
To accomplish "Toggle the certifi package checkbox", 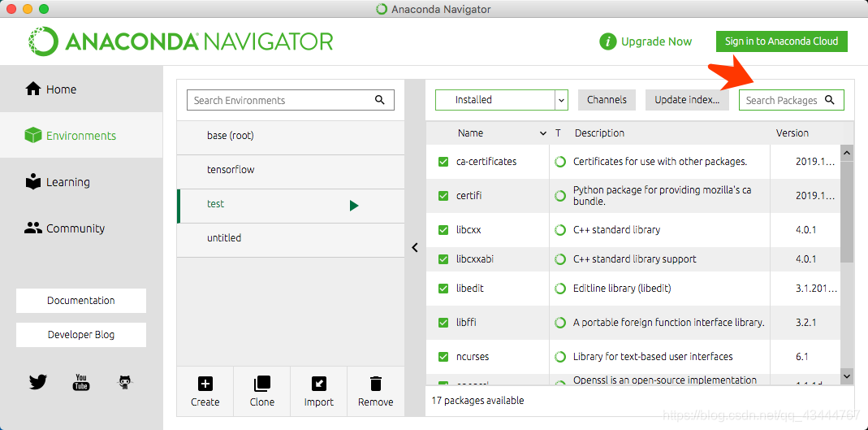I will tap(443, 196).
